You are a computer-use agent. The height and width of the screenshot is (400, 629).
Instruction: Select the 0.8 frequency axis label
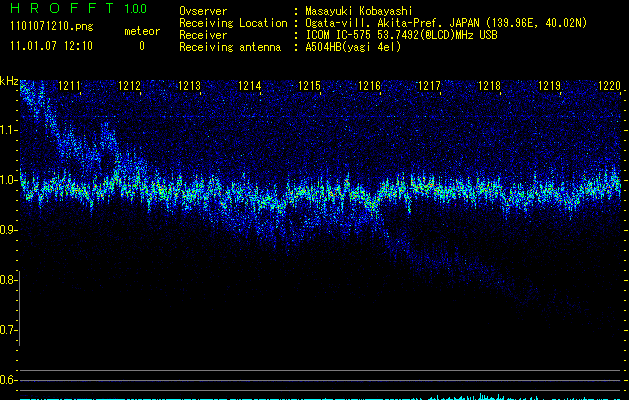pos(9,280)
